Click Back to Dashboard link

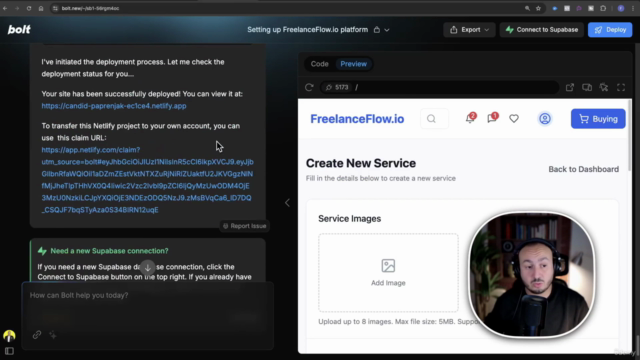(583, 169)
